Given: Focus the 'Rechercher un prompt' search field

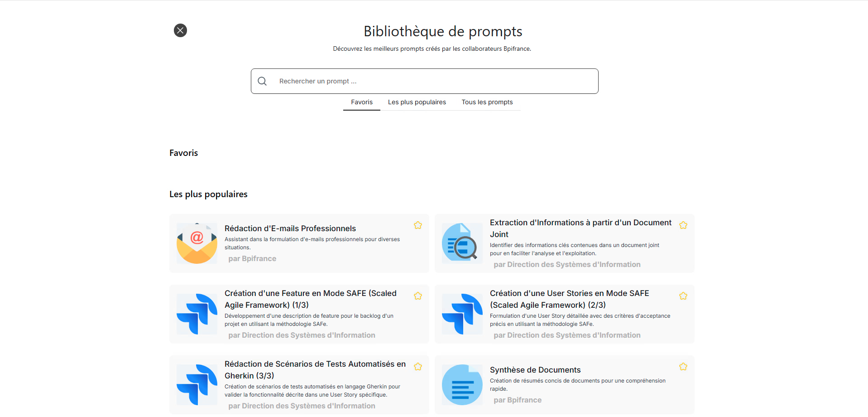Looking at the screenshot, I should tap(425, 81).
